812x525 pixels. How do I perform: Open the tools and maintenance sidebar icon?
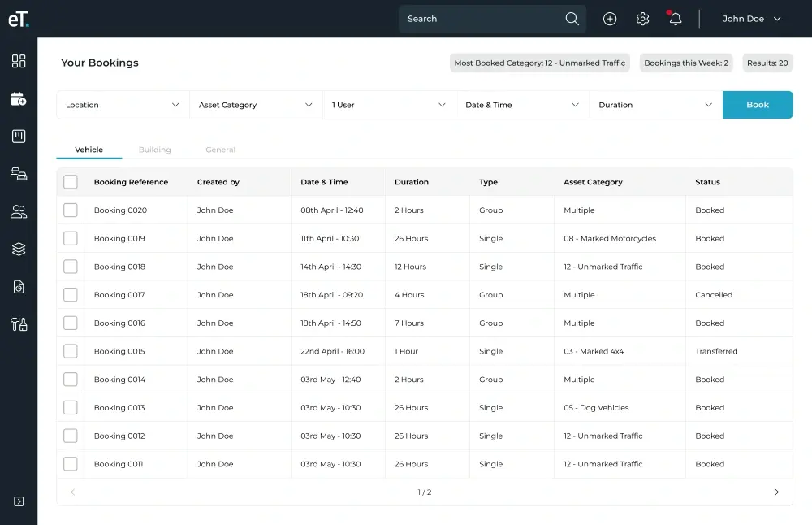[19, 324]
